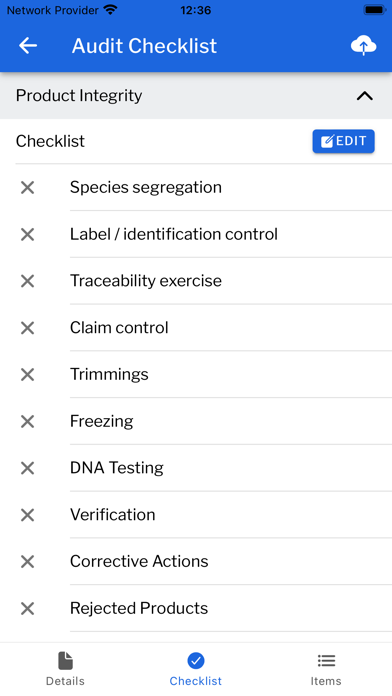392x696 pixels.
Task: Toggle the status mark for Verification
Action: [x=28, y=515]
